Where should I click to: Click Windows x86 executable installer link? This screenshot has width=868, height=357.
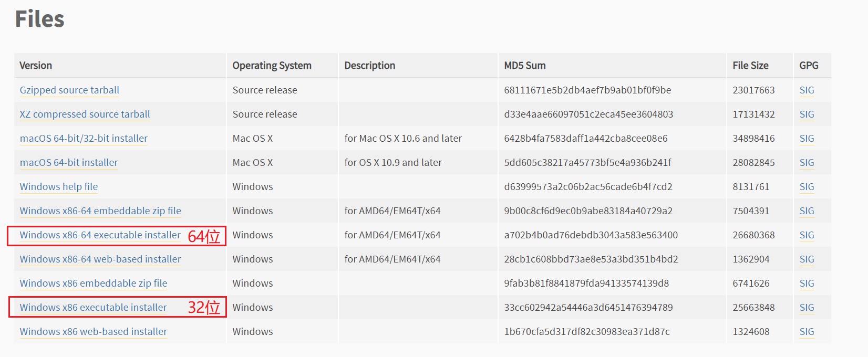93,308
